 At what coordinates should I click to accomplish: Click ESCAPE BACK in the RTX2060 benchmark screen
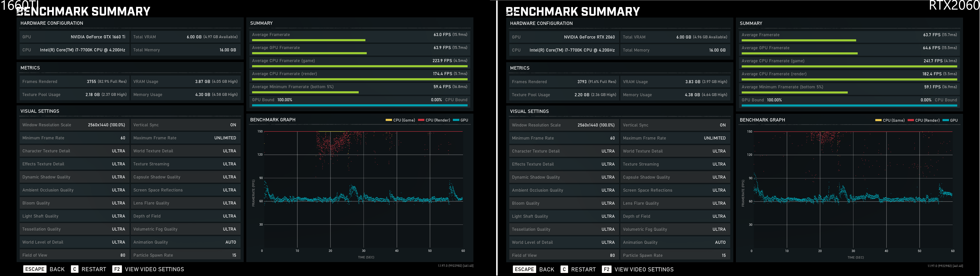[534, 269]
